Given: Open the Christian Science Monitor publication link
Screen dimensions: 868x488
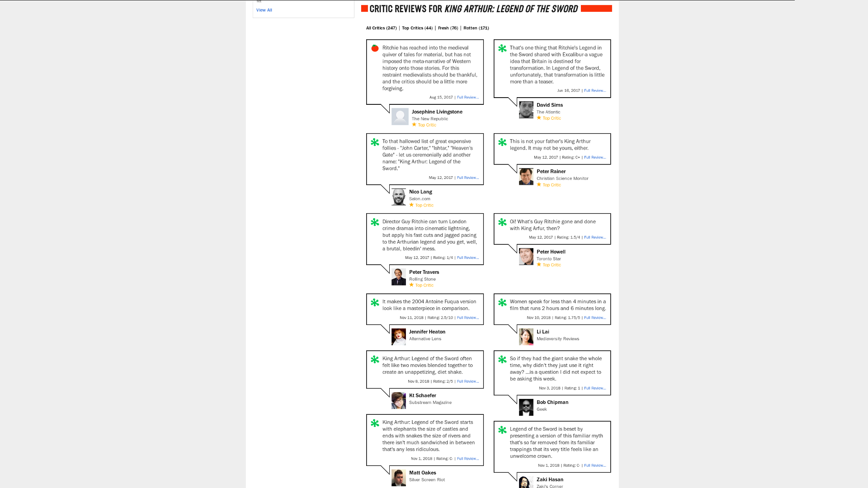Looking at the screenshot, I should tap(562, 178).
